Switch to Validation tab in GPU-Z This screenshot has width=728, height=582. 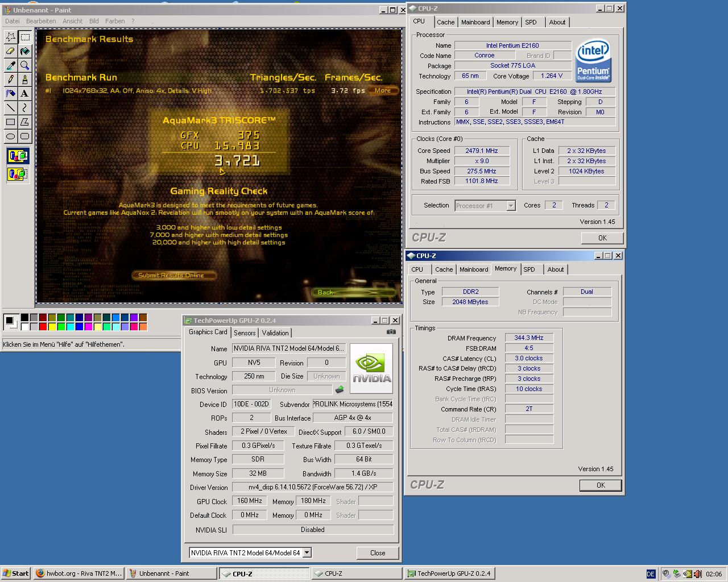(275, 333)
